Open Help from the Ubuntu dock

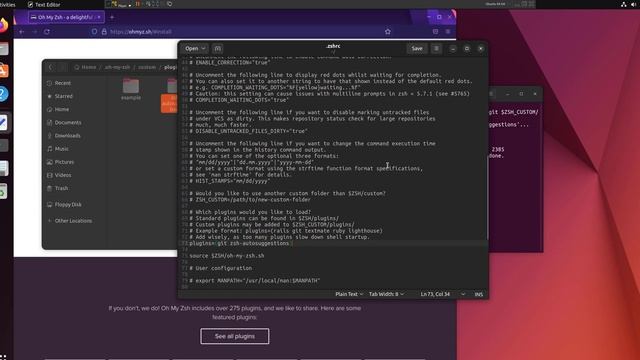pos(3,94)
